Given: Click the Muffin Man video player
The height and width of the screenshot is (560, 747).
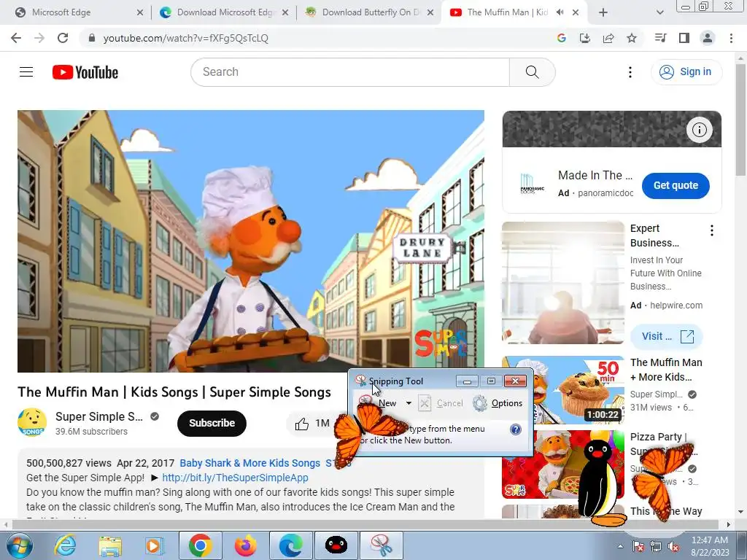Looking at the screenshot, I should tap(251, 241).
